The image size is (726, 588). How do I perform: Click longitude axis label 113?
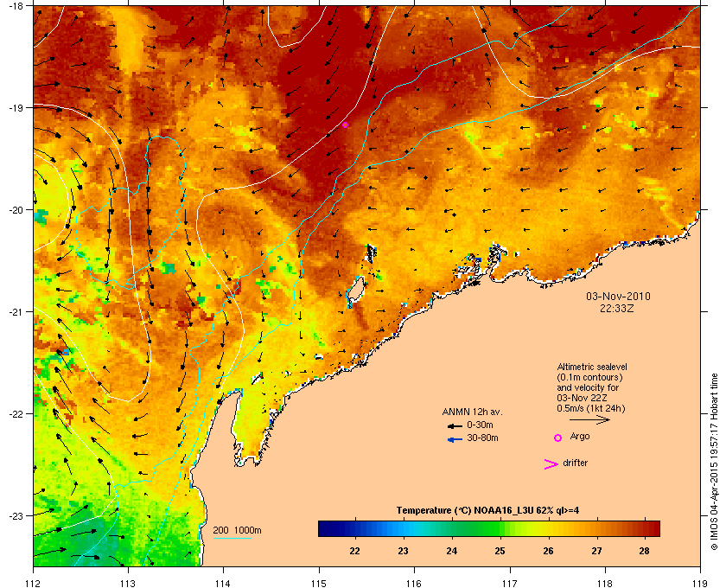(x=128, y=583)
